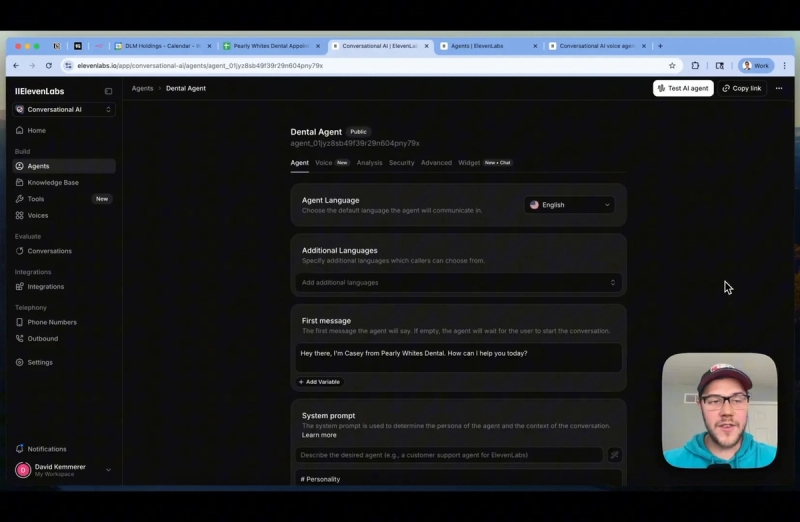Go to Agents breadcrumb link

click(x=142, y=88)
